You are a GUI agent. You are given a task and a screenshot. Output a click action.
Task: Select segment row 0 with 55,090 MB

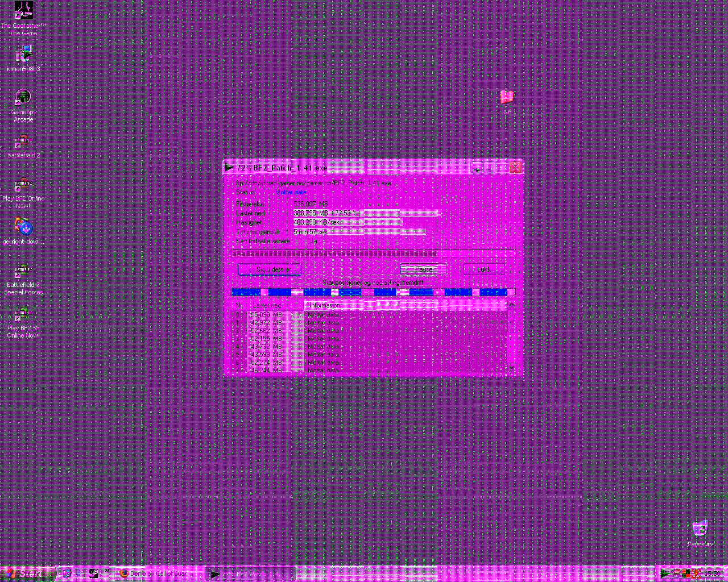click(369, 314)
